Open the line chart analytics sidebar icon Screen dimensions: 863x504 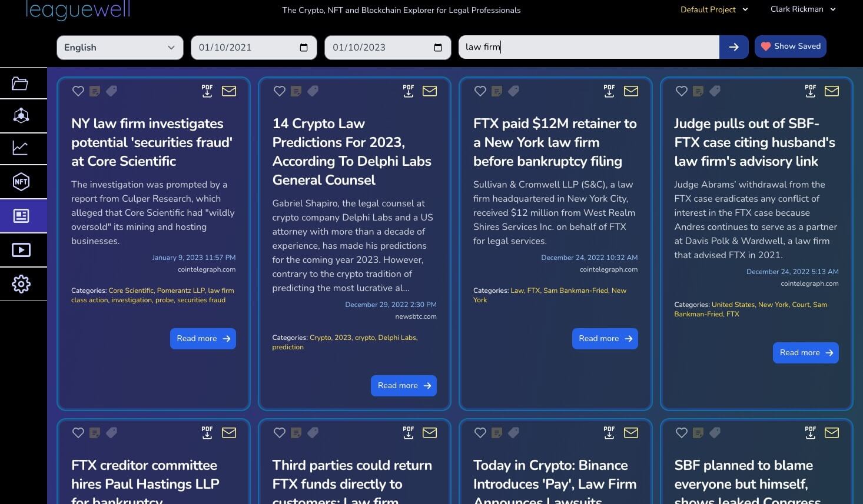click(21, 148)
